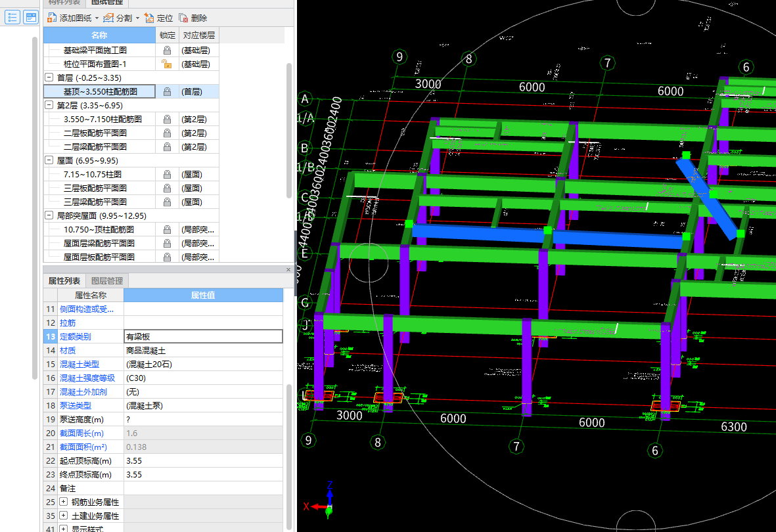Select the long blue highlighted beam in the 3D view

[547, 236]
